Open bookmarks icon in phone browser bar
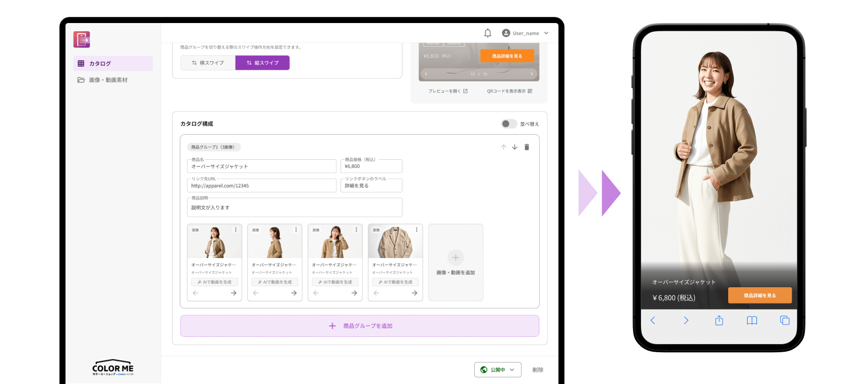This screenshot has height=384, width=868. point(752,321)
